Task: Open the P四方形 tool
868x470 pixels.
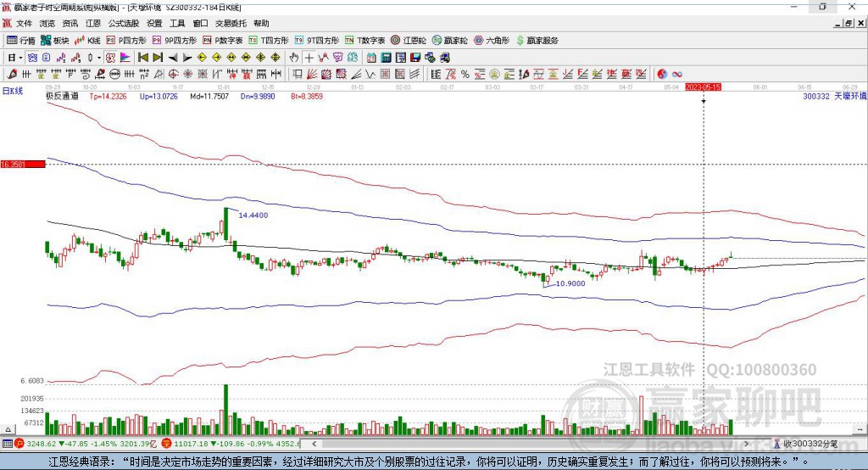Action: 125,41
